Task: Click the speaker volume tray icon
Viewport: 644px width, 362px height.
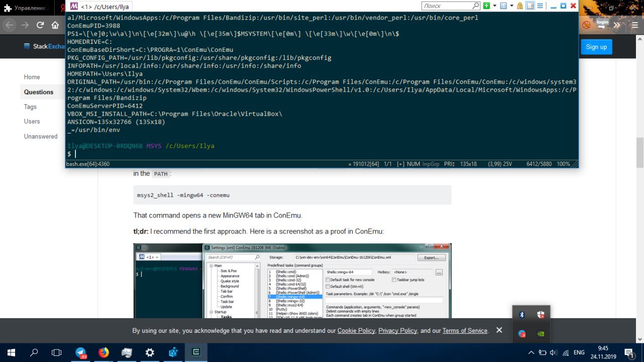Action: 554,352
